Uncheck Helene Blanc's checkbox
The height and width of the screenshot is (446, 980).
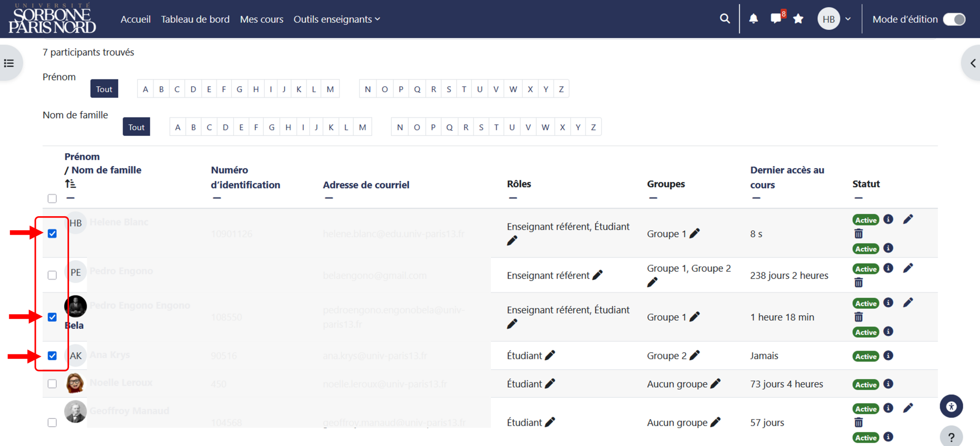(52, 233)
